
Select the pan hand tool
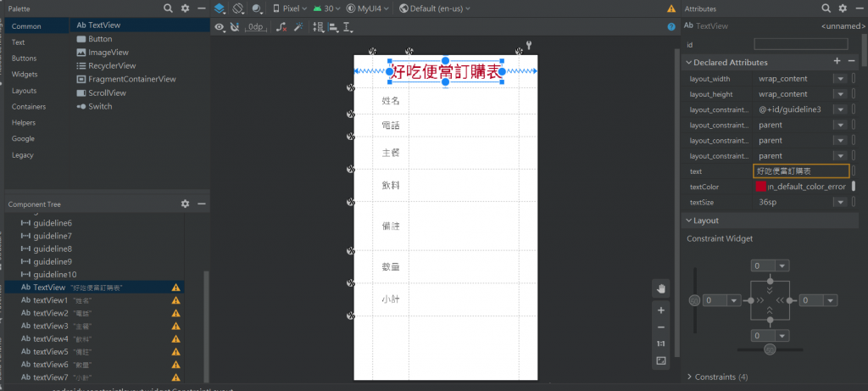click(661, 288)
